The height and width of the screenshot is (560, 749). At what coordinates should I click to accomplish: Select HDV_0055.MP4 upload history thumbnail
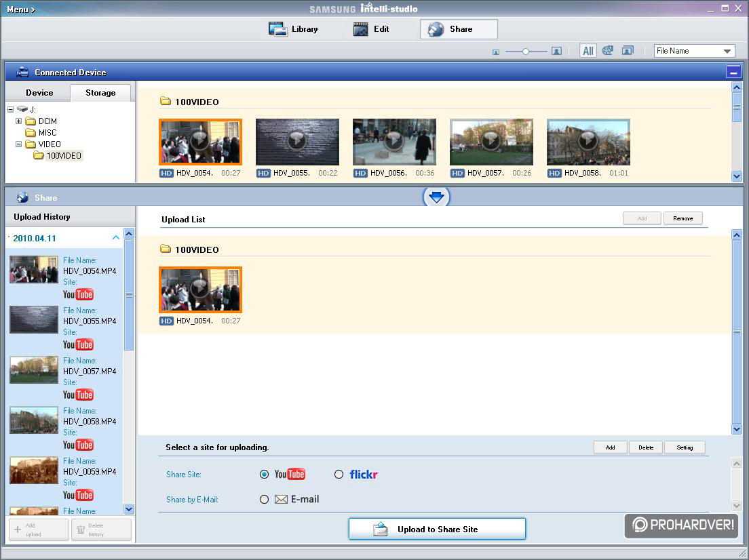click(x=34, y=319)
